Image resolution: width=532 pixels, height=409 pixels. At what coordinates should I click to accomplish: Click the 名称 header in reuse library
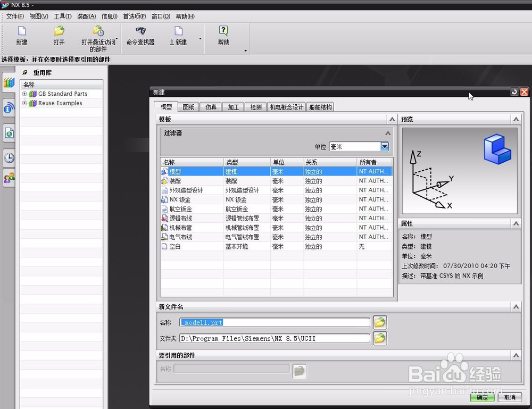61,85
